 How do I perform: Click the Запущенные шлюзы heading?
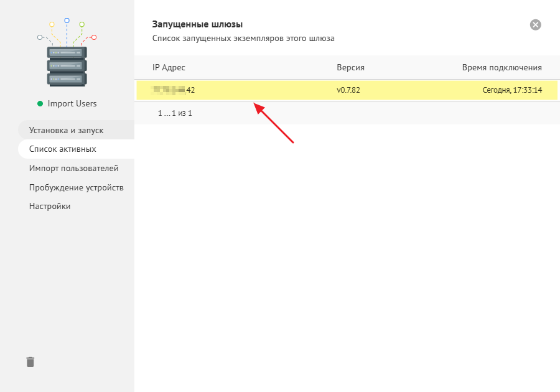pyautogui.click(x=197, y=25)
